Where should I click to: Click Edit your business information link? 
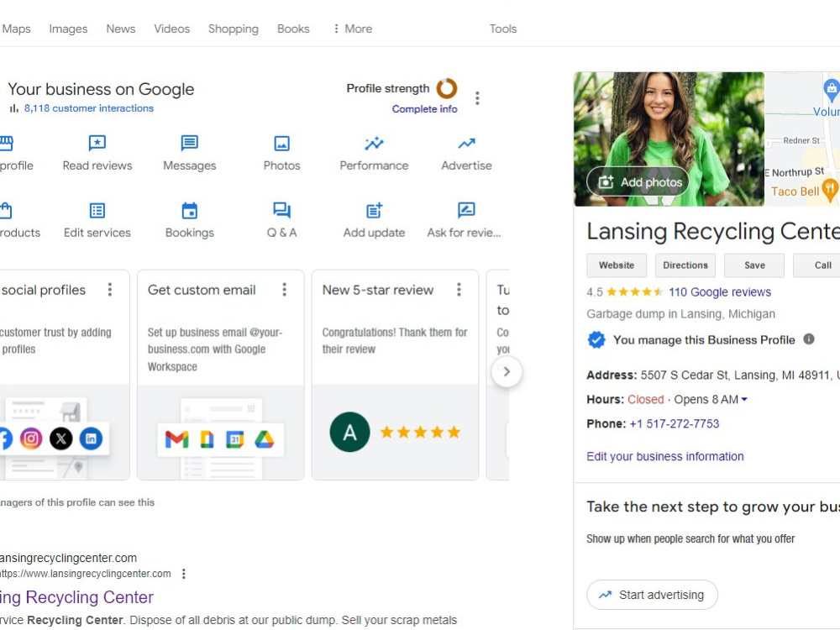pos(664,456)
